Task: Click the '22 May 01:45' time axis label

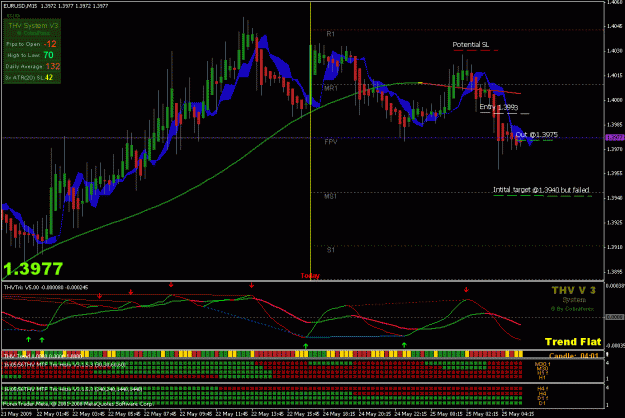Action: 53,414
